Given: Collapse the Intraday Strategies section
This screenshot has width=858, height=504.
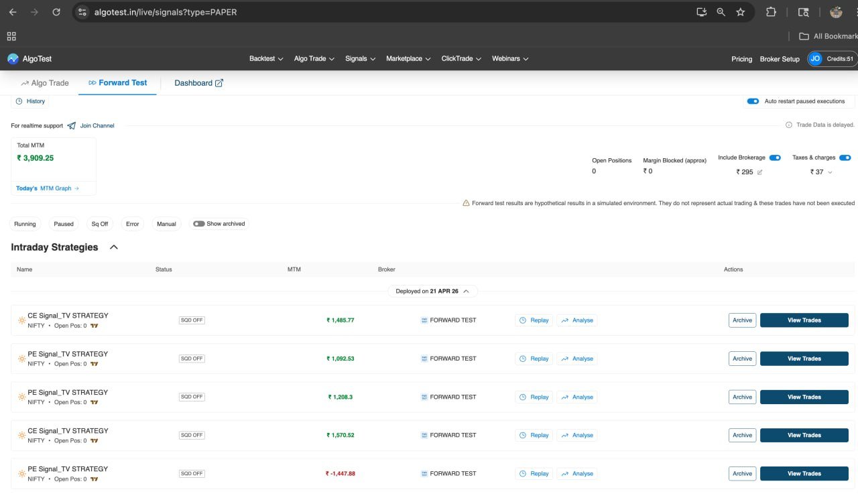Looking at the screenshot, I should [x=114, y=247].
